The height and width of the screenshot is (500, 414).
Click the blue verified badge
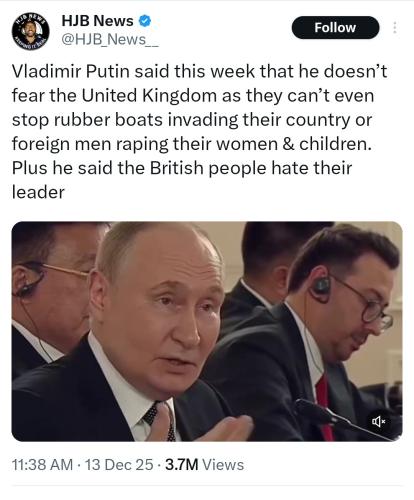tap(144, 21)
